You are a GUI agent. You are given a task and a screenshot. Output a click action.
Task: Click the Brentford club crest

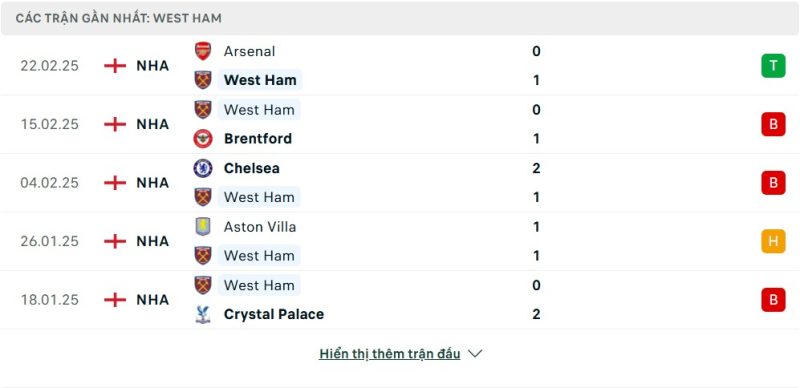coord(203,139)
